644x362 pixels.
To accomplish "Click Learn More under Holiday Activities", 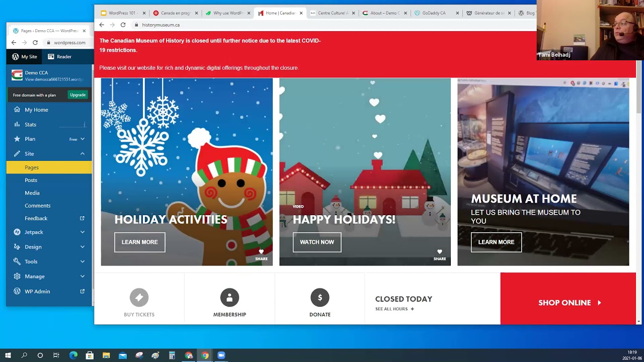I will (140, 242).
